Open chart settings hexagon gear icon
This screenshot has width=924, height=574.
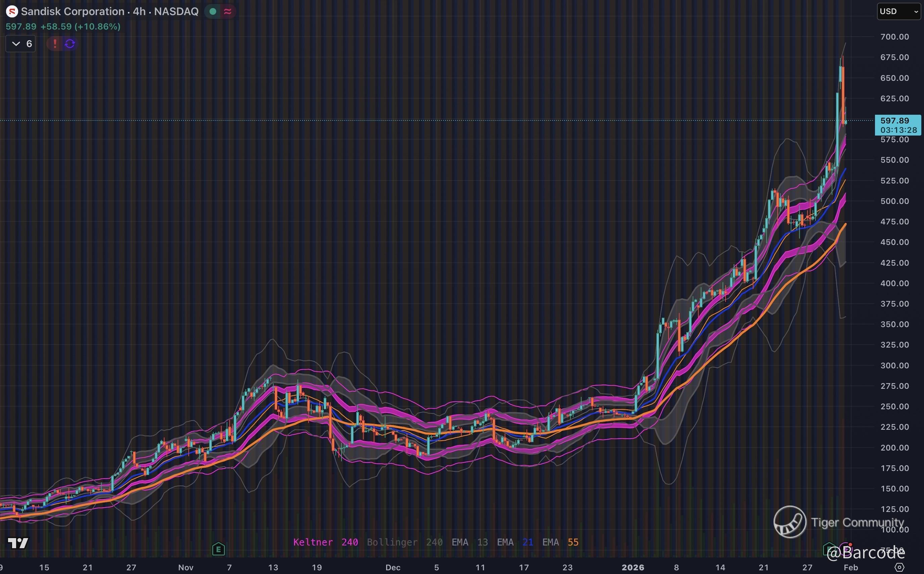point(899,567)
